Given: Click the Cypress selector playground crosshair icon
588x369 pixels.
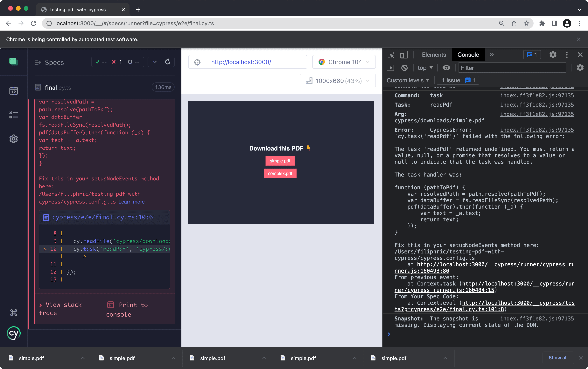Looking at the screenshot, I should (x=197, y=62).
